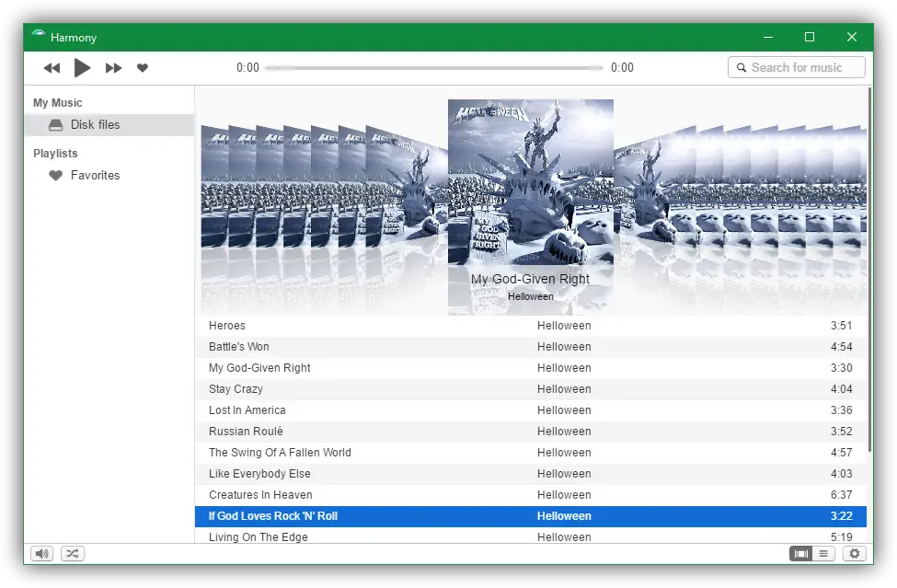Image resolution: width=897 pixels, height=588 pixels.
Task: Start playback with the play button
Action: tap(82, 68)
